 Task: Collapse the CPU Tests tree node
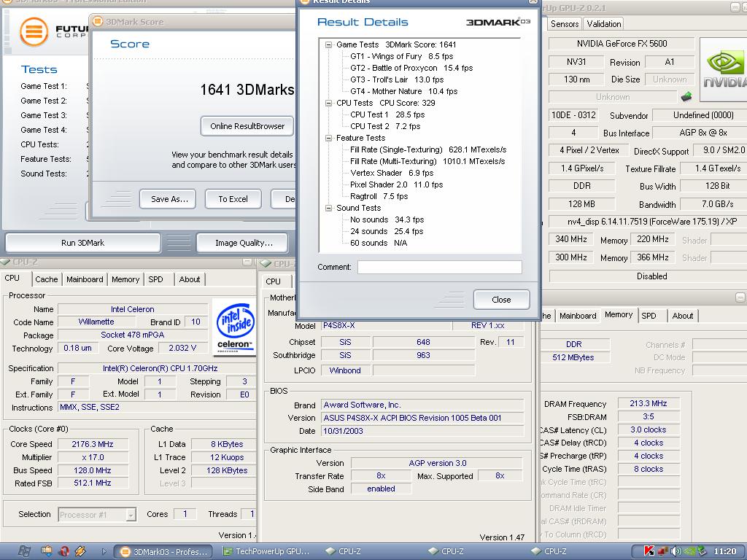point(328,103)
